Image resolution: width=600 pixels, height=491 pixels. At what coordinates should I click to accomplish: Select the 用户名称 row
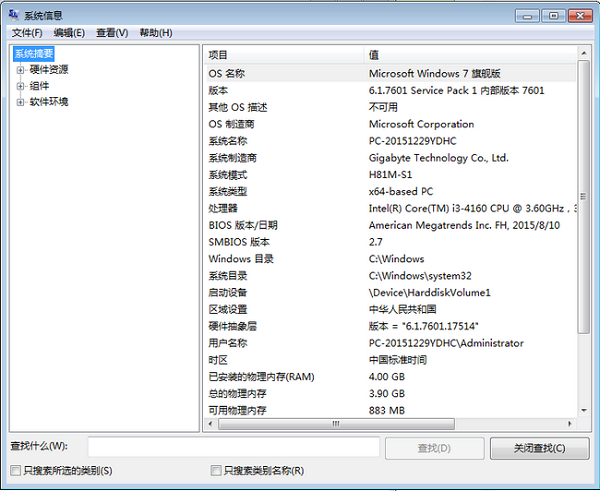point(391,343)
